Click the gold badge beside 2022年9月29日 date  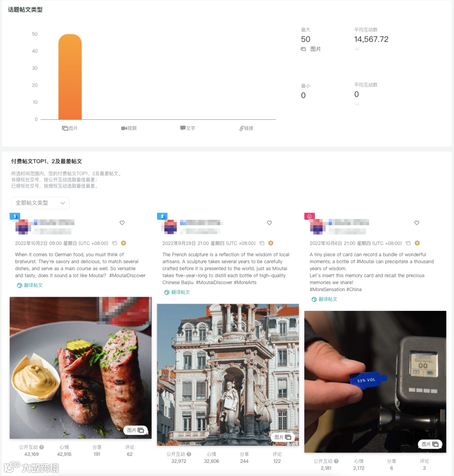pyautogui.click(x=271, y=243)
